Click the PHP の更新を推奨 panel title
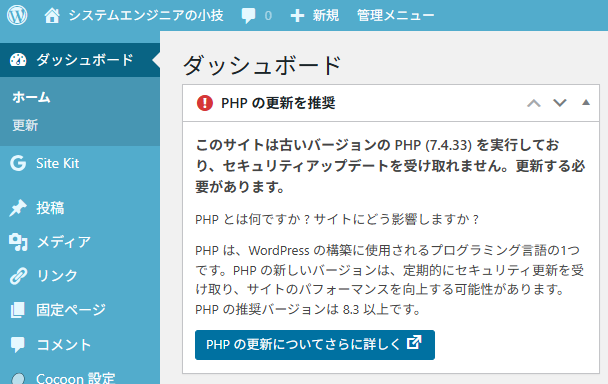The height and width of the screenshot is (384, 608). point(278,103)
